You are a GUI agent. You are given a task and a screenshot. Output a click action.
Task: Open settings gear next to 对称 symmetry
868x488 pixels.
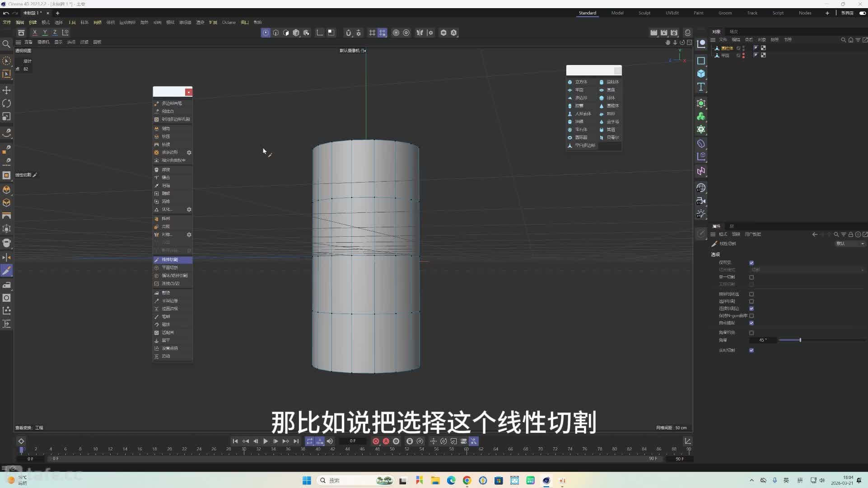189,235
